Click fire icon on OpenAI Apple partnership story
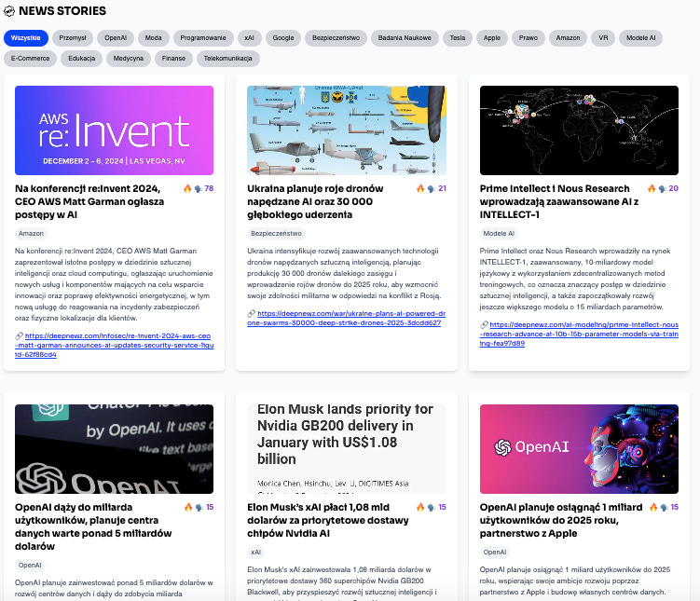The height and width of the screenshot is (601, 700). [653, 507]
